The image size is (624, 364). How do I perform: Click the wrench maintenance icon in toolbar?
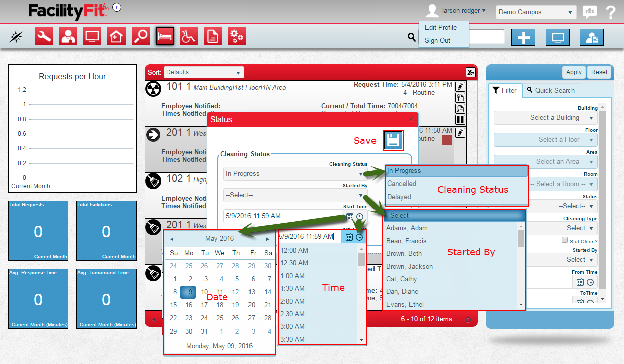[44, 36]
